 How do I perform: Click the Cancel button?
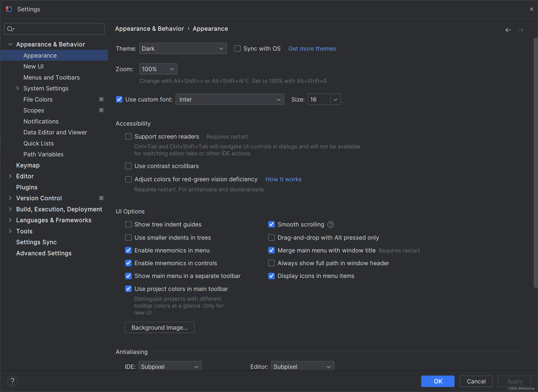pyautogui.click(x=476, y=381)
